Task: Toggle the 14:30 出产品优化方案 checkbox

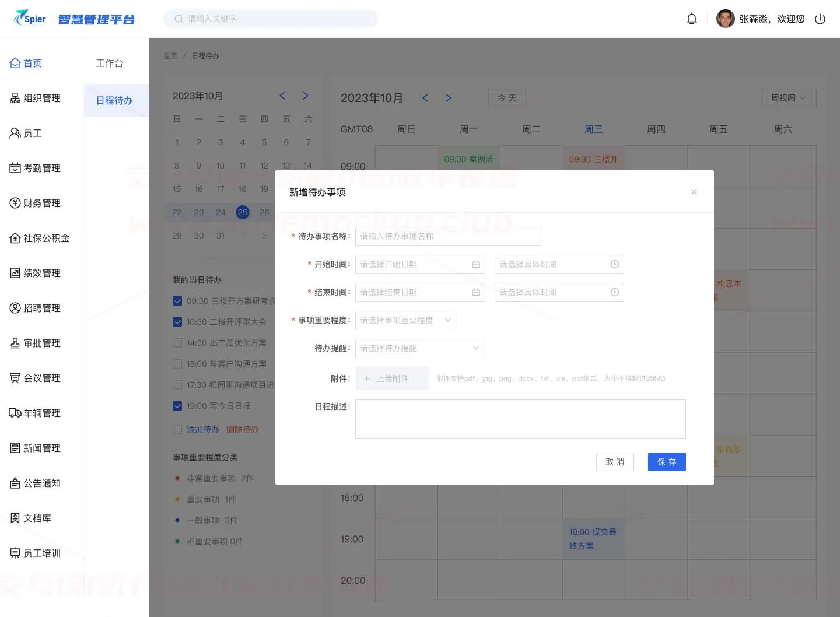Action: (177, 343)
